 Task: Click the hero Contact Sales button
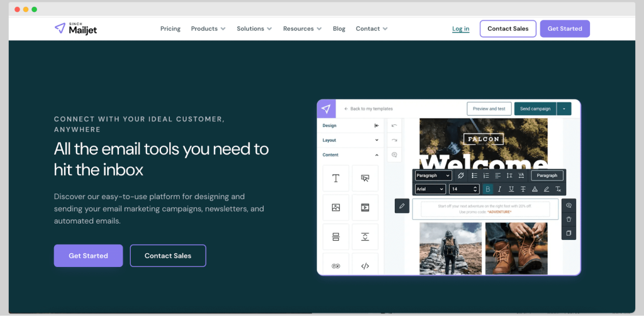[x=168, y=256]
